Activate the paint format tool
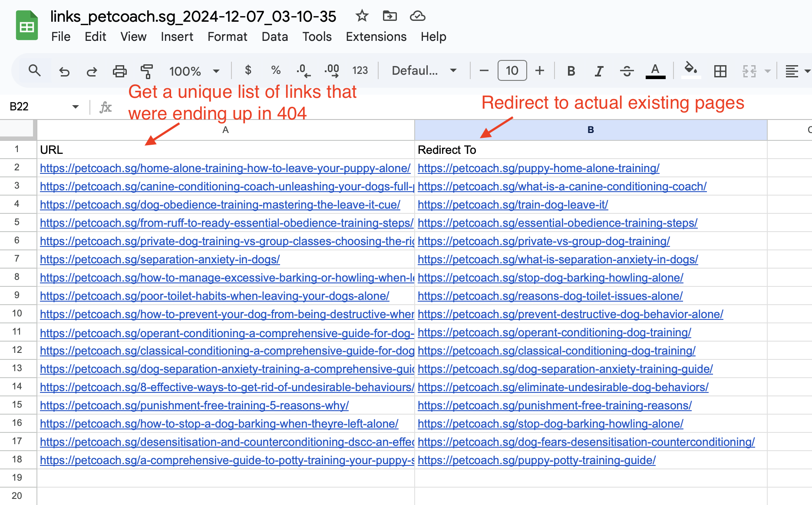Image resolution: width=812 pixels, height=505 pixels. [x=147, y=71]
